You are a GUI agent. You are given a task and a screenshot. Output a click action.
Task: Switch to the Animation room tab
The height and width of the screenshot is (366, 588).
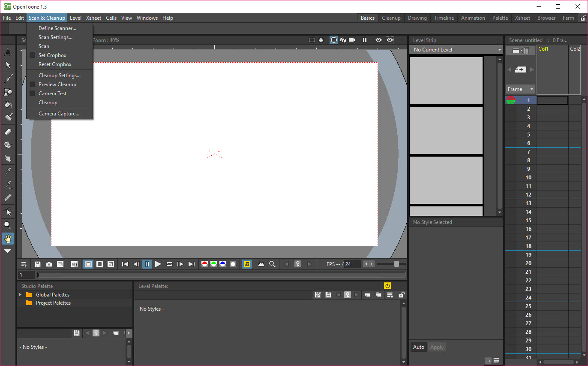pos(473,18)
